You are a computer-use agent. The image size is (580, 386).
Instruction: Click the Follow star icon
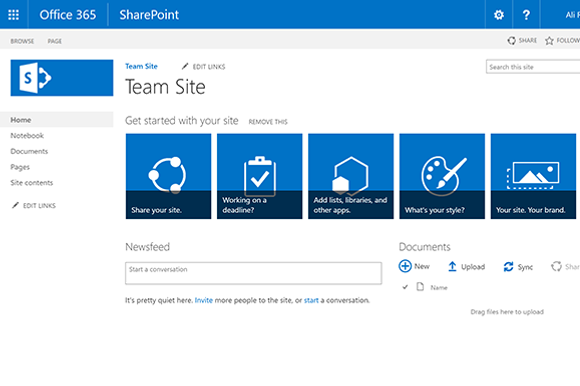click(x=549, y=40)
